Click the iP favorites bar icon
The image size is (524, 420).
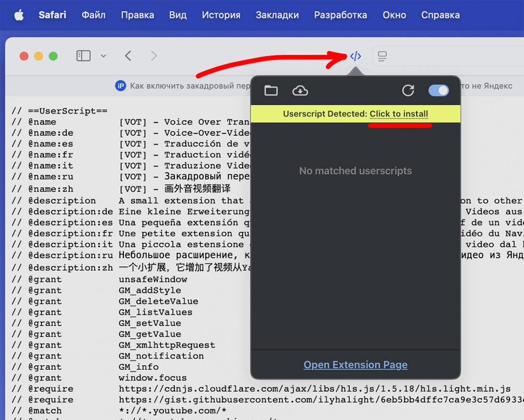(x=120, y=86)
